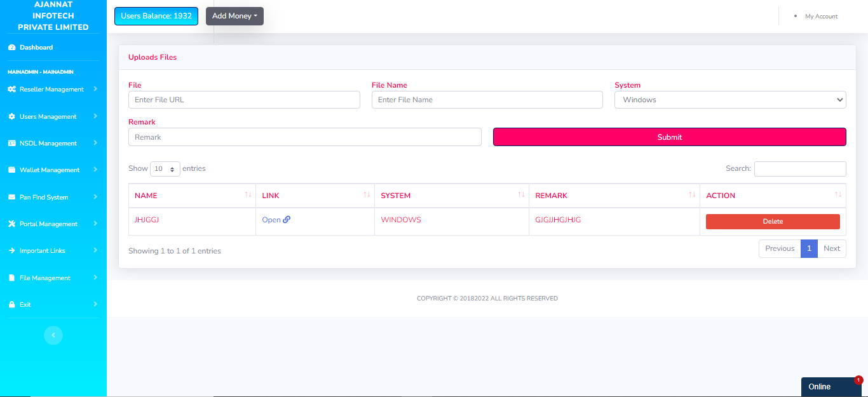This screenshot has width=868, height=397.
Task: Change the show entries count selector
Action: [x=165, y=169]
